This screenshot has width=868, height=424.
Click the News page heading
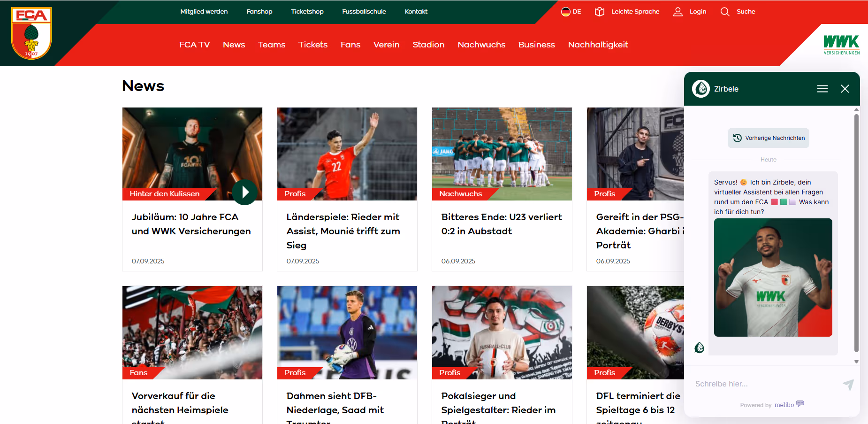143,86
